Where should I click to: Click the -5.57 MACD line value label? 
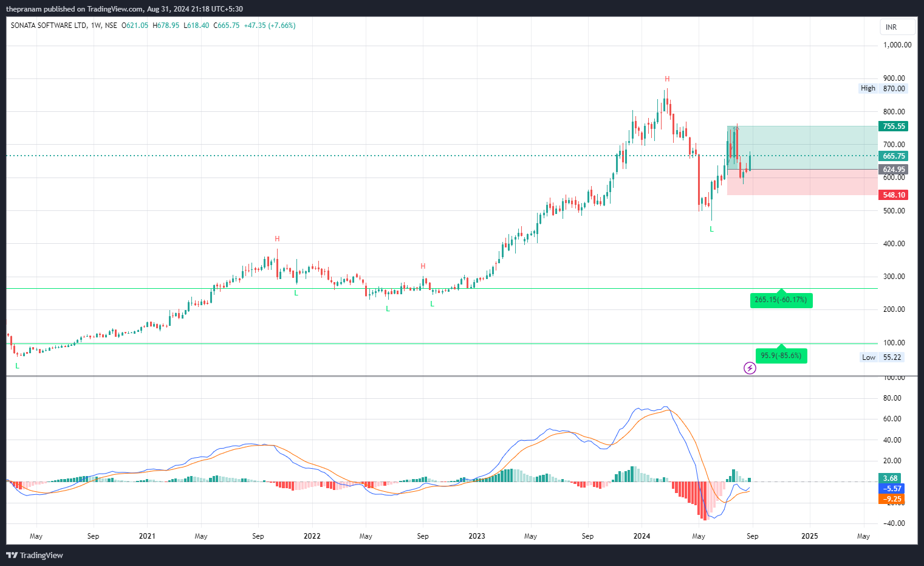pos(892,489)
